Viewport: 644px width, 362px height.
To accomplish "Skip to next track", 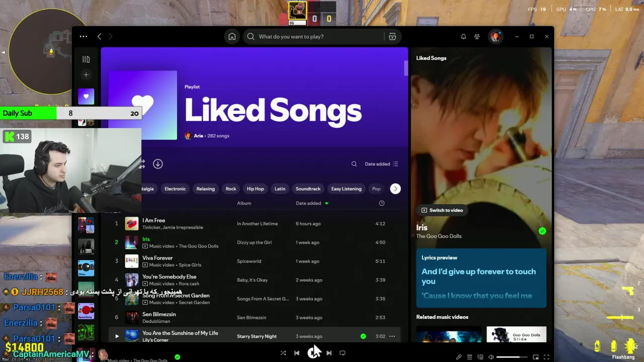I will 329,353.
